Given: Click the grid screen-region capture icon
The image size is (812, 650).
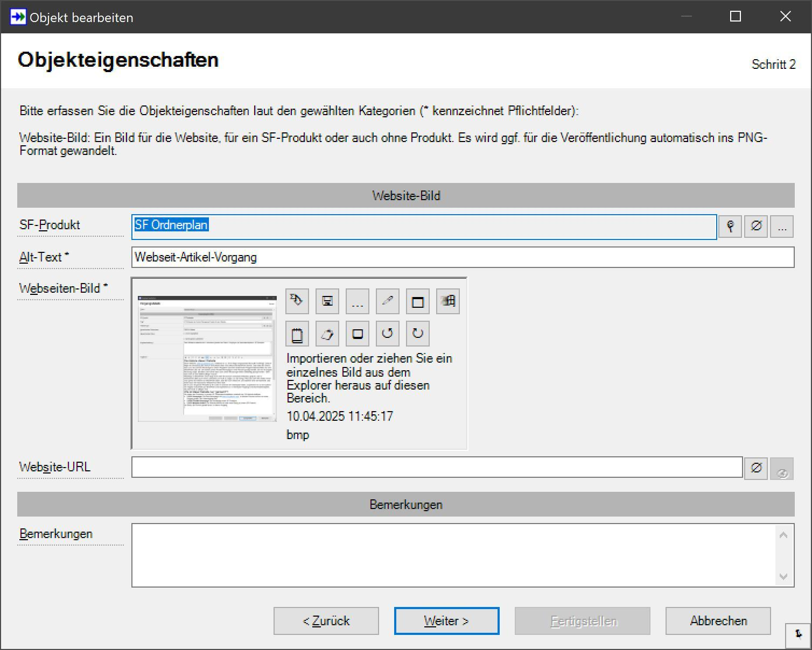Looking at the screenshot, I should 448,301.
